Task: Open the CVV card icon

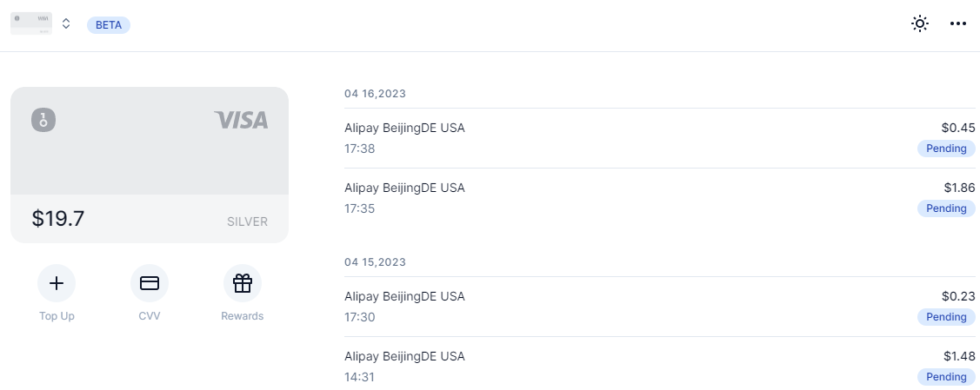Action: pyautogui.click(x=150, y=283)
